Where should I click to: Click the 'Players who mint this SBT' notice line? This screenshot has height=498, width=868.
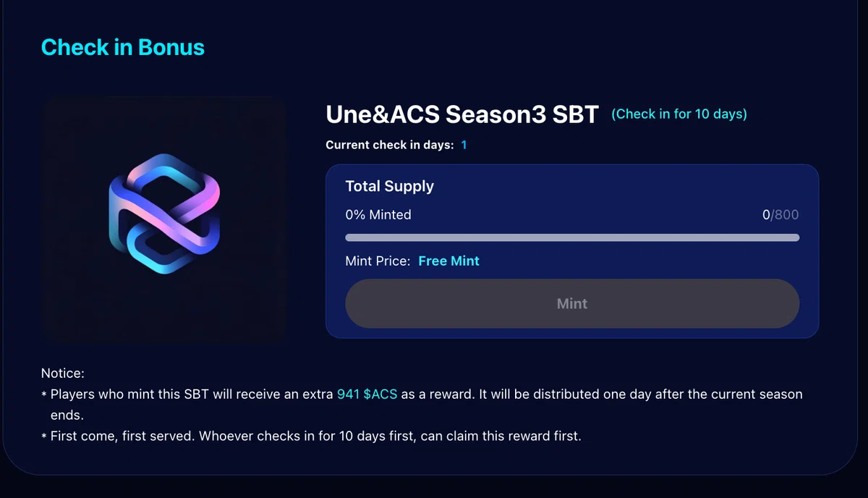pos(422,394)
